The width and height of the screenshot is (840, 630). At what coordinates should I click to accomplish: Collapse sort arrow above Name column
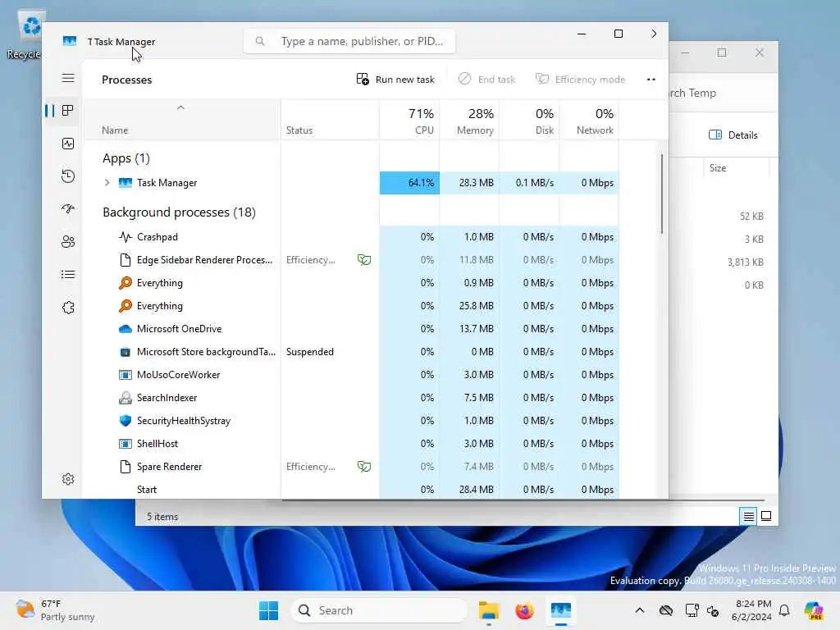point(180,107)
